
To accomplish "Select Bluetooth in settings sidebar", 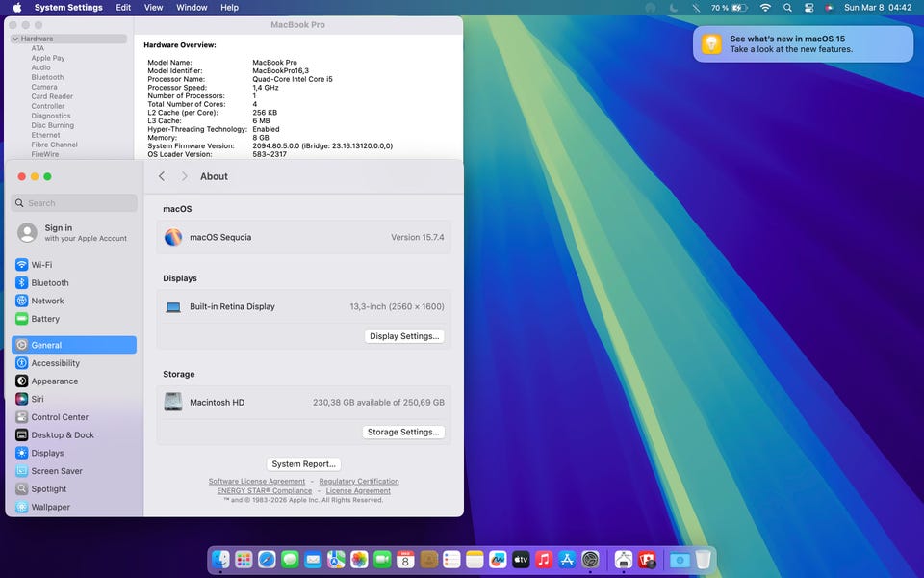I will click(x=49, y=283).
